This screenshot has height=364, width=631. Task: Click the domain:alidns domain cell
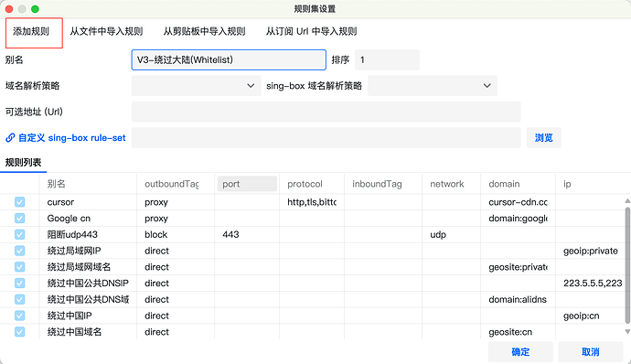click(518, 299)
